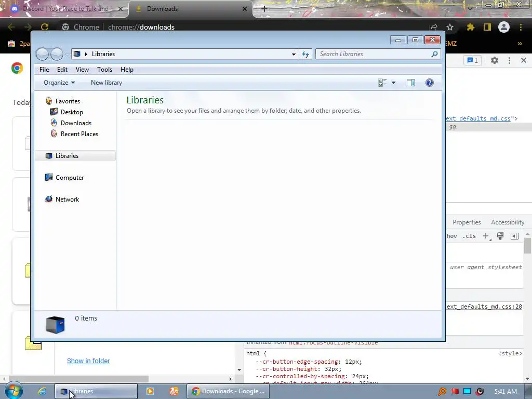The height and width of the screenshot is (399, 532).
Task: Toggle the preview pane button
Action: [x=411, y=83]
